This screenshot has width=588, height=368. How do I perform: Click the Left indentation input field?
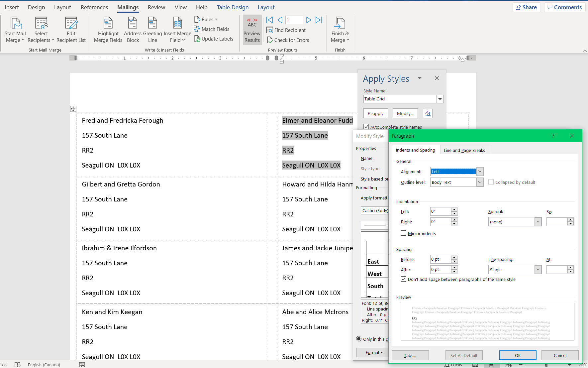(441, 211)
